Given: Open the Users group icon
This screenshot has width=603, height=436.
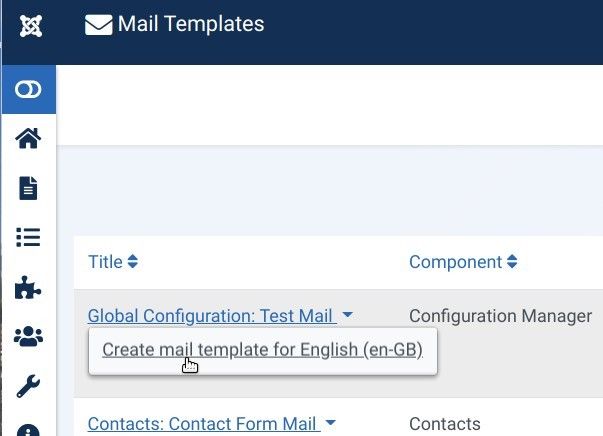Looking at the screenshot, I should tap(28, 337).
